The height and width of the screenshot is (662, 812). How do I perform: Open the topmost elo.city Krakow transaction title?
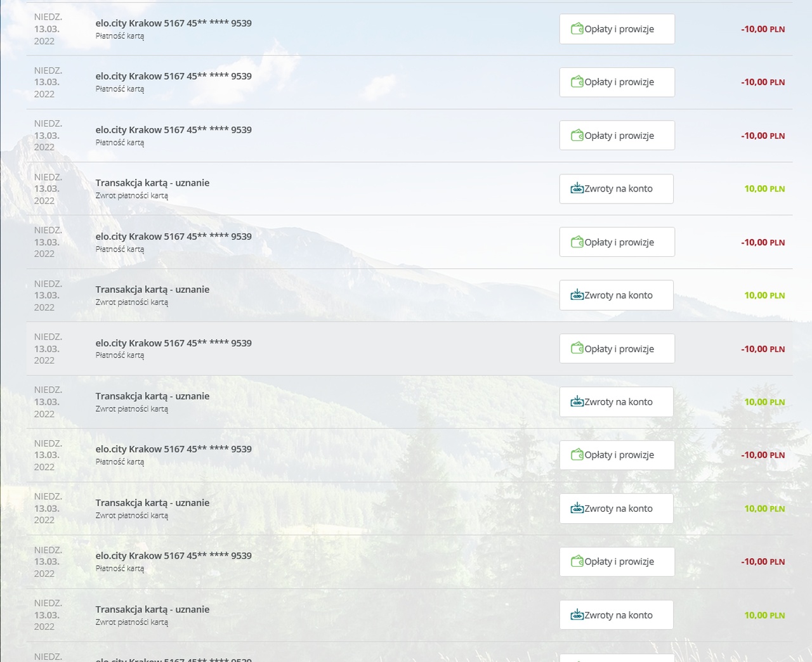(x=173, y=23)
